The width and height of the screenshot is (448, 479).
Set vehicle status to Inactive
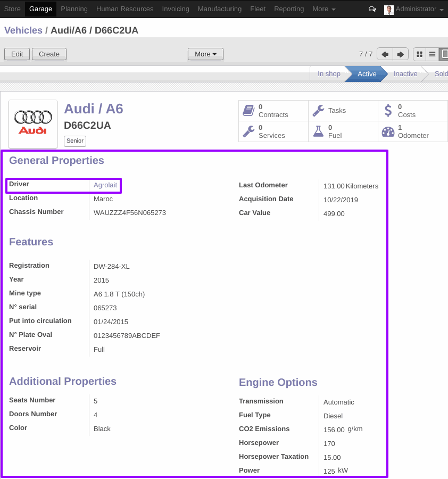(405, 74)
